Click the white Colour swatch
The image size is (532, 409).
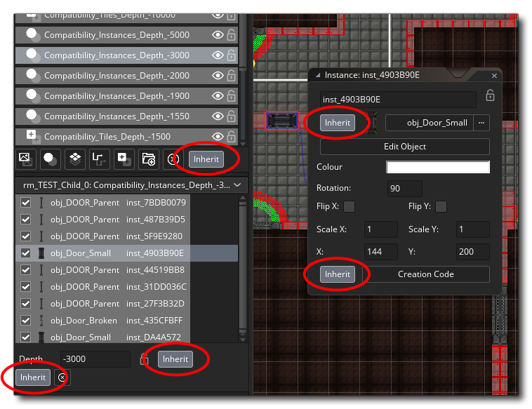pyautogui.click(x=438, y=167)
